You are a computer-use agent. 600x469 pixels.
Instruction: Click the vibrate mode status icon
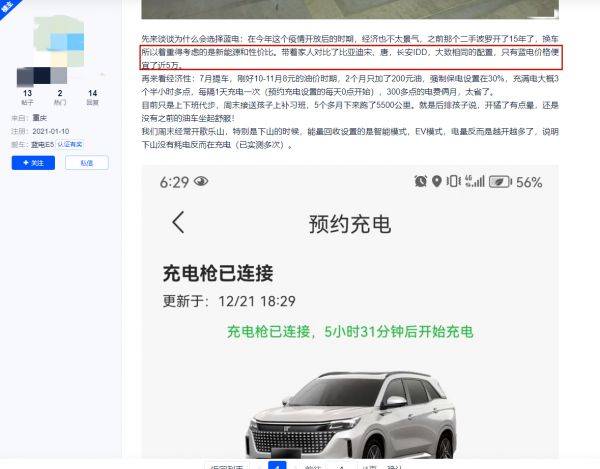(451, 182)
